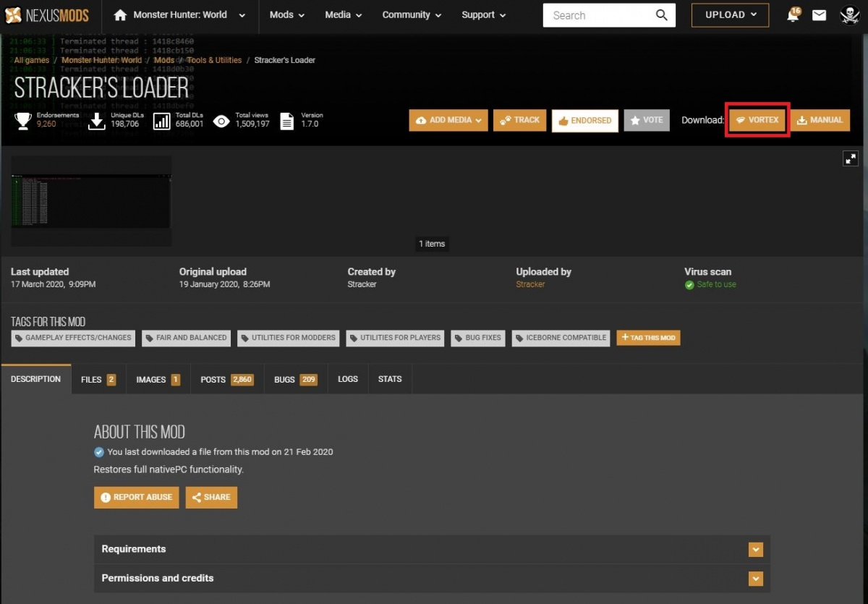The width and height of the screenshot is (868, 604).
Task: Download with Vortex
Action: 757,120
